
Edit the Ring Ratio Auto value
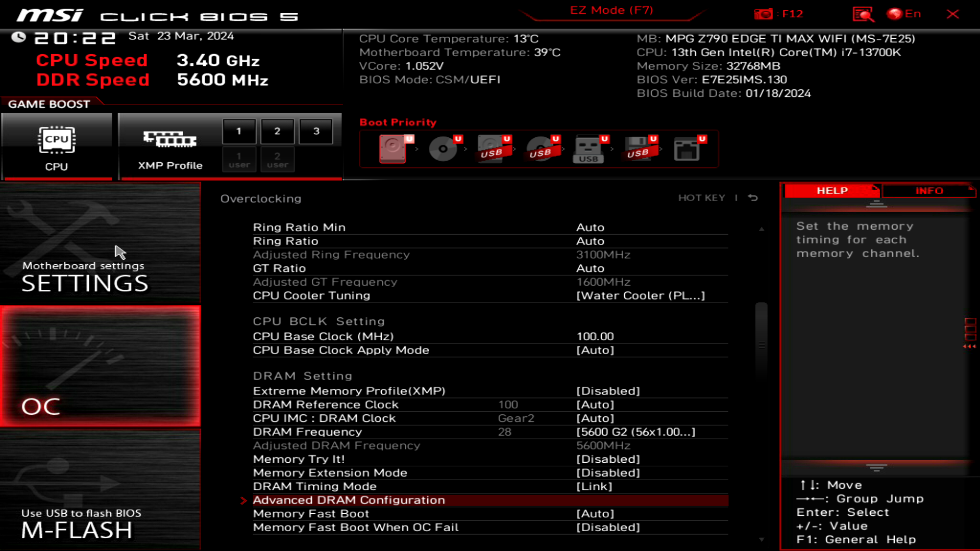590,241
